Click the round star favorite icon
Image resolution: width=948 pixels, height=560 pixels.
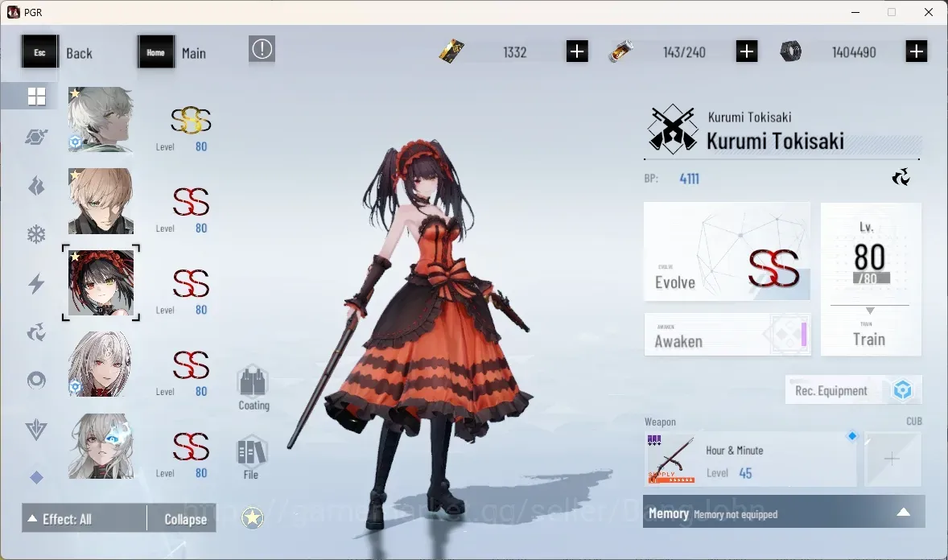pyautogui.click(x=253, y=517)
